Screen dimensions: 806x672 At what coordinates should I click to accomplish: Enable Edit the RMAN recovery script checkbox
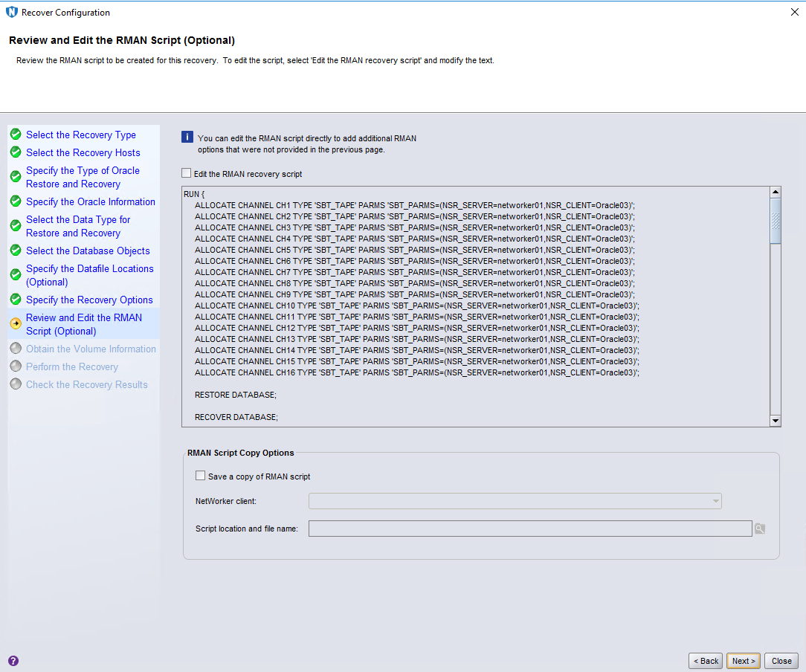click(187, 173)
